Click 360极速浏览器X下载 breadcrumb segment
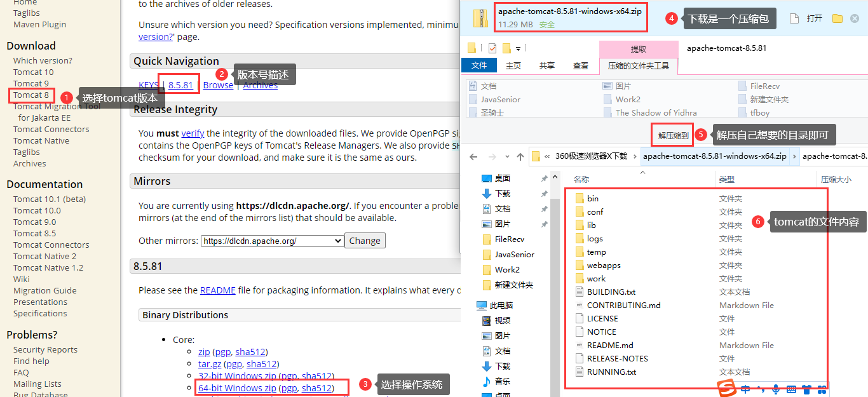The image size is (868, 397). point(591,156)
